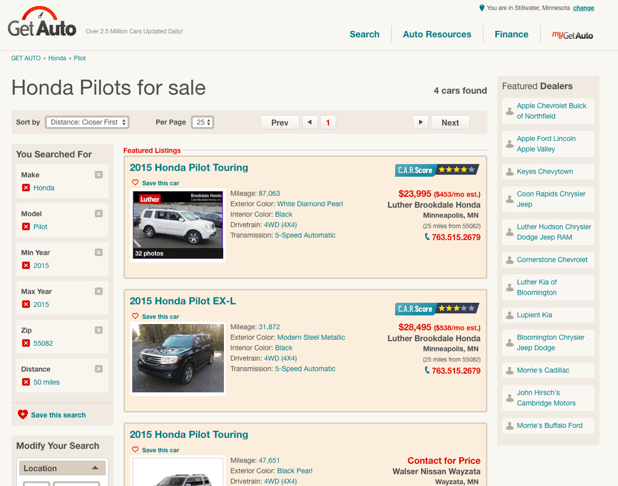Remove 50 miles distance red X
Viewport: 618px width, 486px height.
pos(26,382)
